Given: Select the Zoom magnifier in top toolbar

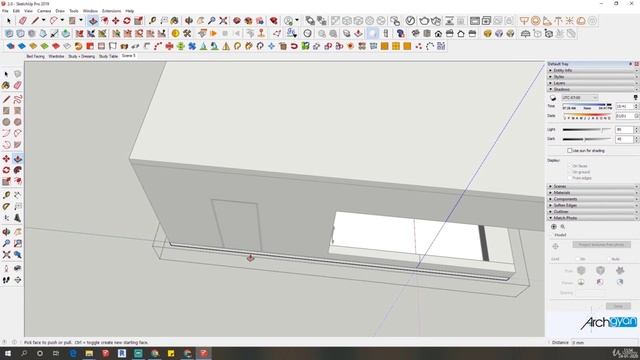Looking at the screenshot, I should coord(211,20).
